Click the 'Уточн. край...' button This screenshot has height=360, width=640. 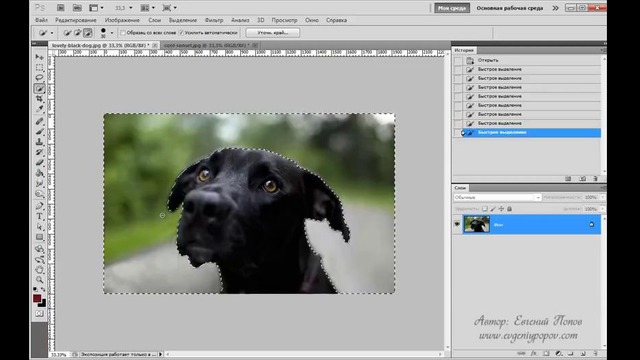tap(273, 33)
